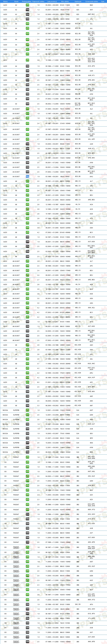The height and width of the screenshot is (644, 107).
Task: Click the 280kW / 380KM power cell
Action: click(65, 139)
